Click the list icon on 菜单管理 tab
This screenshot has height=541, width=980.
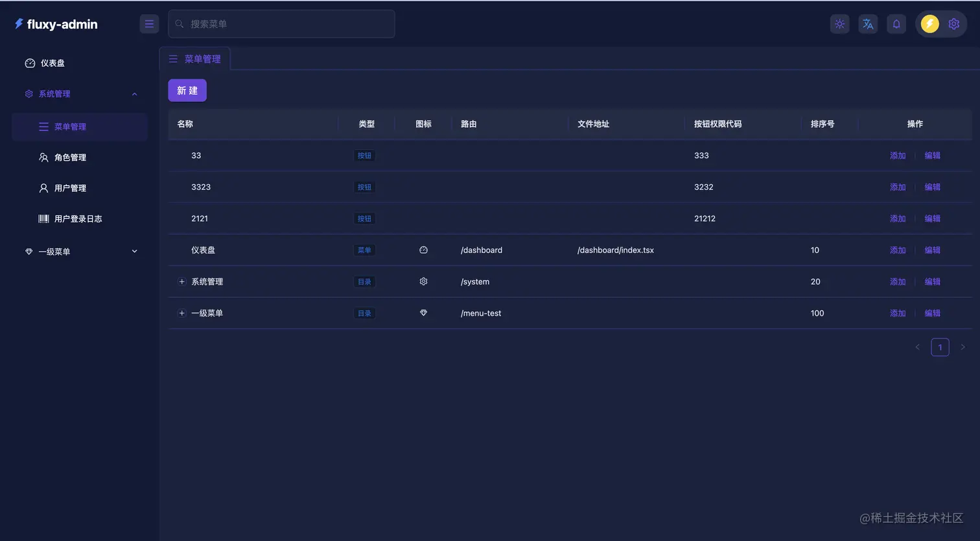pos(173,59)
